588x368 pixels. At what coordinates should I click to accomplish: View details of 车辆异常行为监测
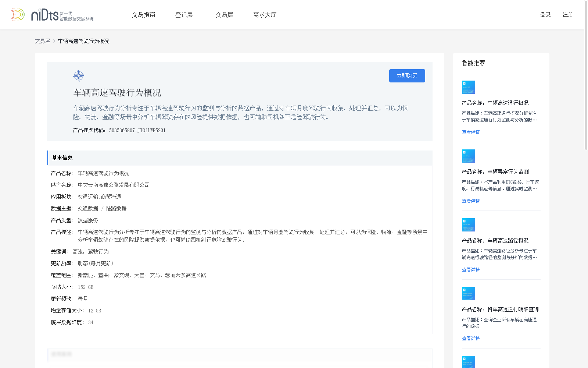pyautogui.click(x=471, y=201)
